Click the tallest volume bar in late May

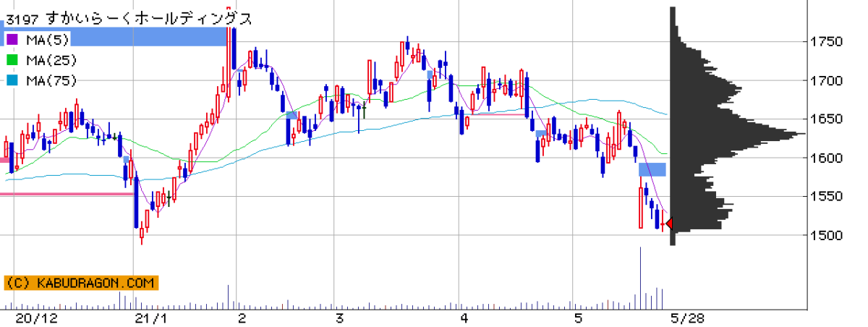point(640,278)
